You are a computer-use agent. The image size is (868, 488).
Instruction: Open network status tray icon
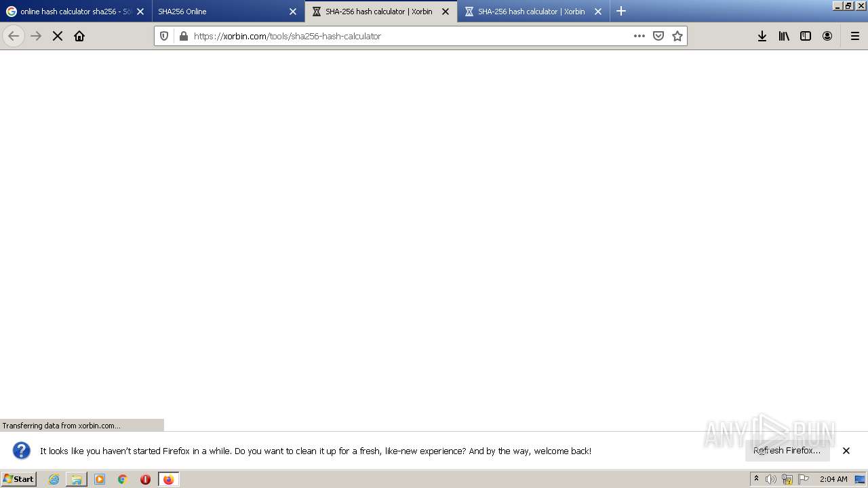pyautogui.click(x=787, y=479)
